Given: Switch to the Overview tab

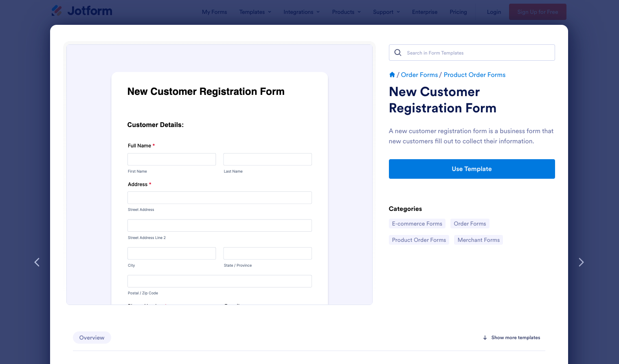Looking at the screenshot, I should tap(92, 338).
